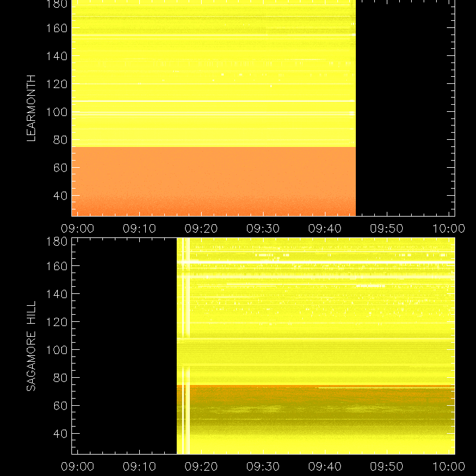Select the 80 frequency label on Learmonth plot

61,140
